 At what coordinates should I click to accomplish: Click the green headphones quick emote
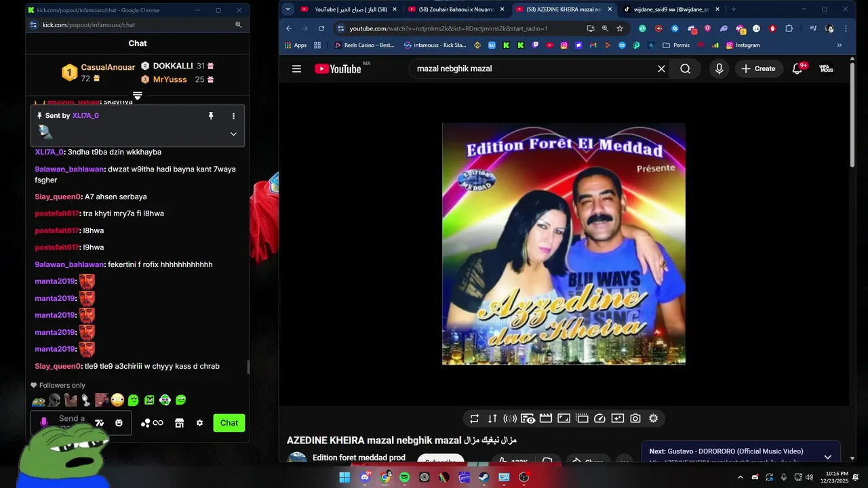pos(165,401)
